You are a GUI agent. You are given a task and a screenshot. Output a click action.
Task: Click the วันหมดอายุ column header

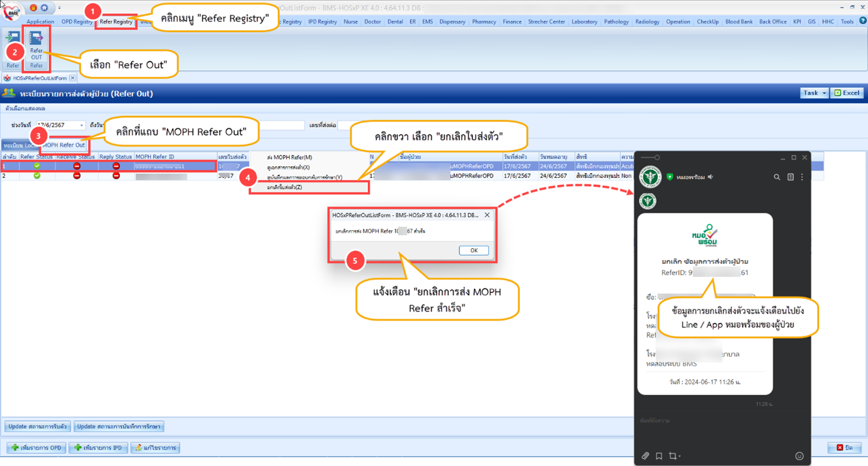coord(556,157)
